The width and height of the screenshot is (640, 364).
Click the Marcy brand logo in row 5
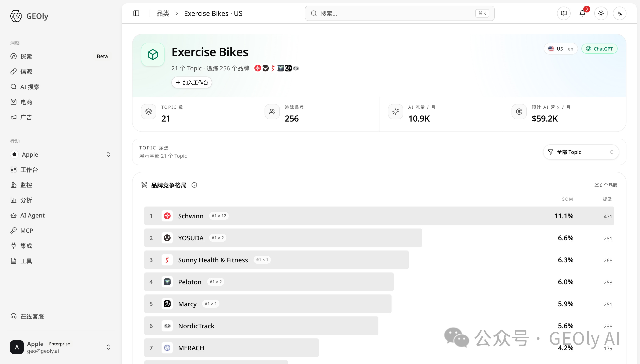pos(167,304)
